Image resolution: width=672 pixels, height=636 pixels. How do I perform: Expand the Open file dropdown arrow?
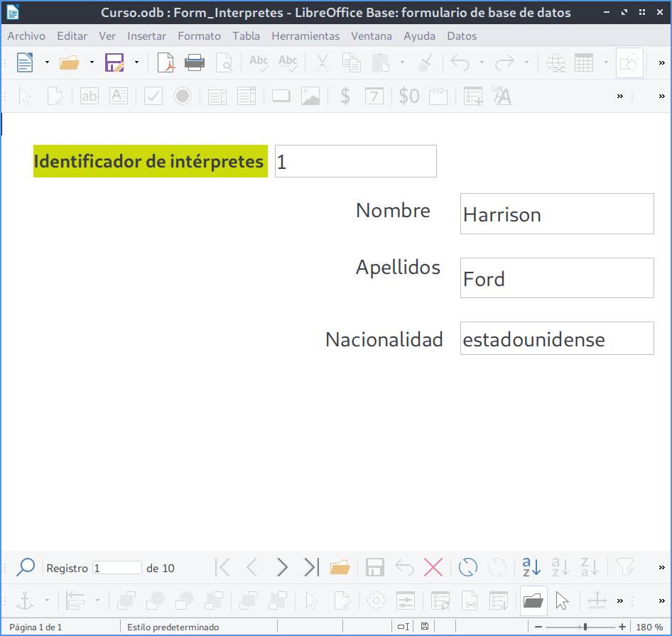[x=92, y=63]
